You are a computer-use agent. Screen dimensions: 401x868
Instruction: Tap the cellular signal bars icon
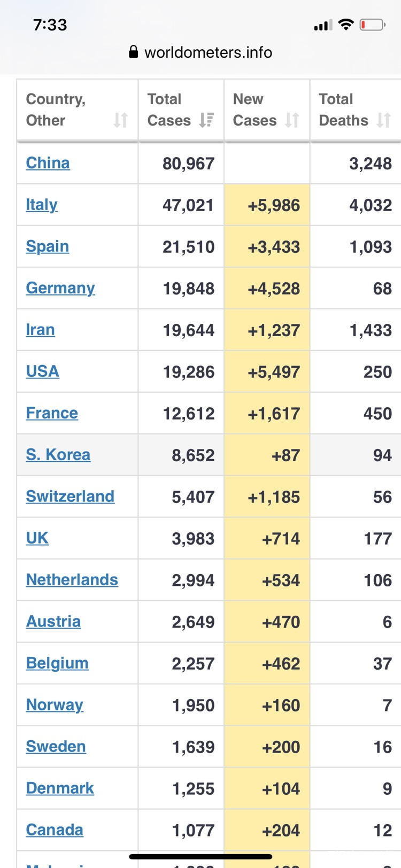pos(323,25)
